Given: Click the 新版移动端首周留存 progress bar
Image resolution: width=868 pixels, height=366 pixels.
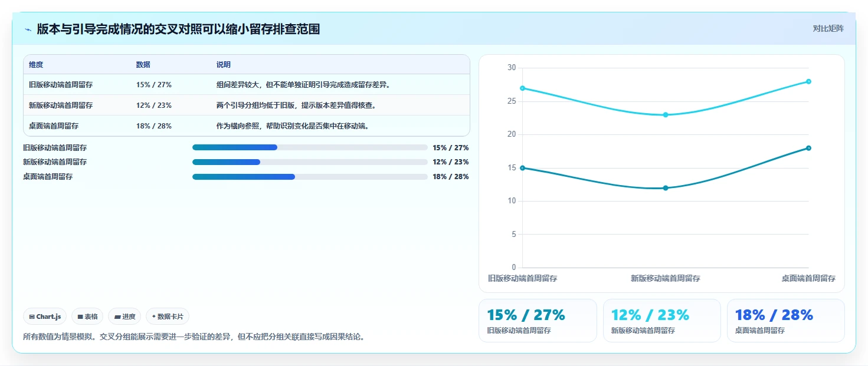Looking at the screenshot, I should (310, 162).
